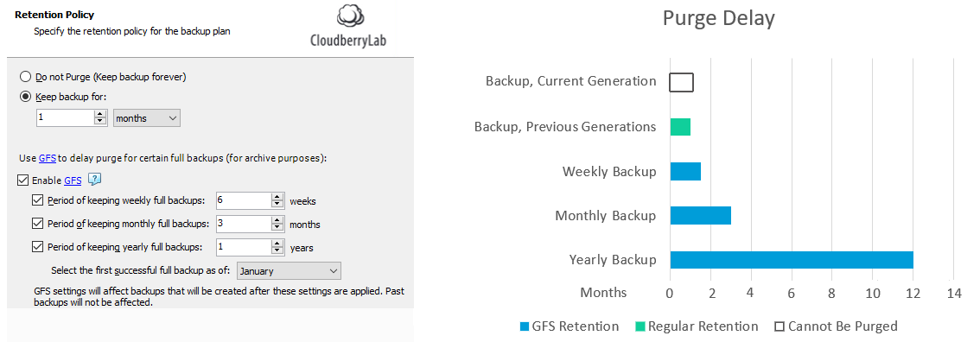Click the GFS Retention blue legend swatch
Viewport: 980px width, 342px height.
(x=524, y=326)
